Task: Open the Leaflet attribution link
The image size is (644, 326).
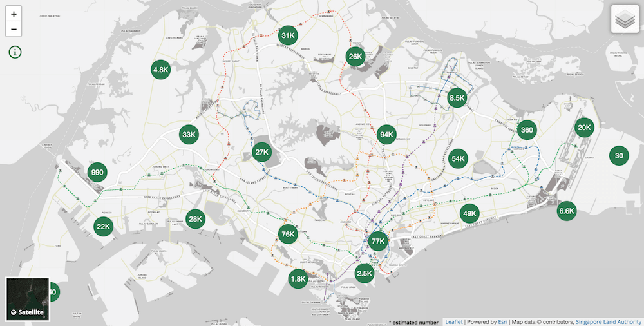Action: [453, 321]
